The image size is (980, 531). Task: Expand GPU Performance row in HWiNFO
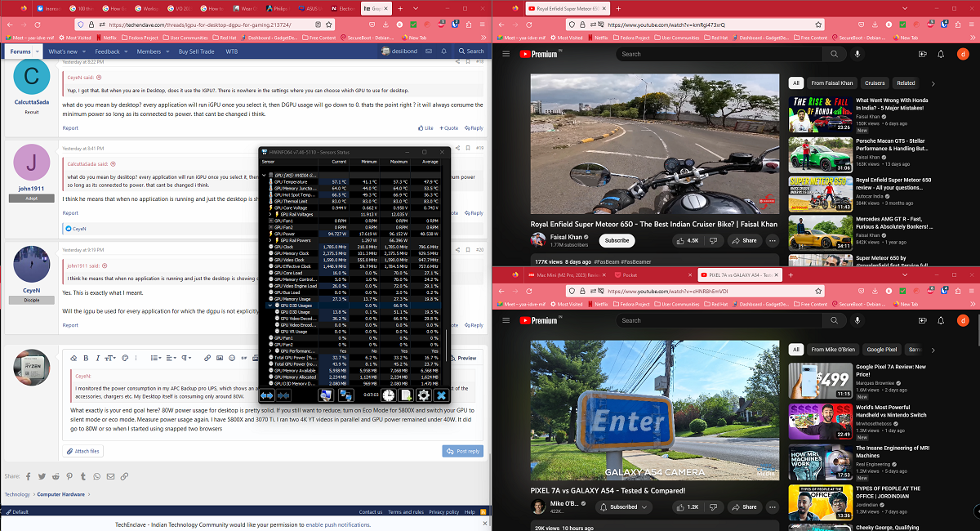tap(271, 351)
